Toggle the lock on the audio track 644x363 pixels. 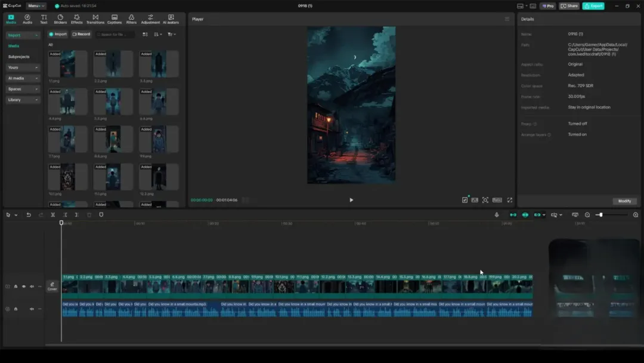pyautogui.click(x=16, y=309)
